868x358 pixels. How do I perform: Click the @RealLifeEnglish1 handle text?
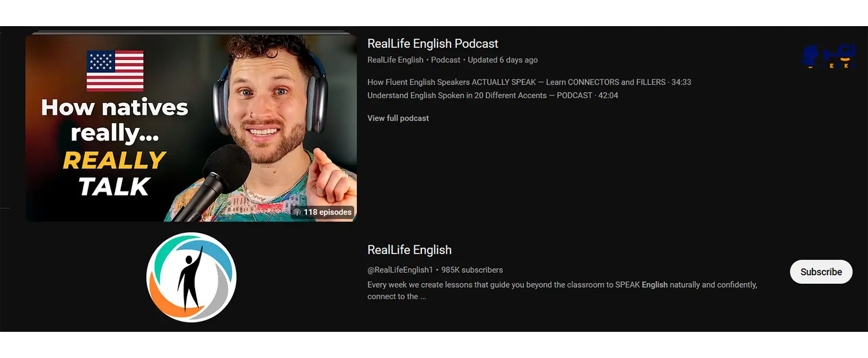(x=400, y=270)
